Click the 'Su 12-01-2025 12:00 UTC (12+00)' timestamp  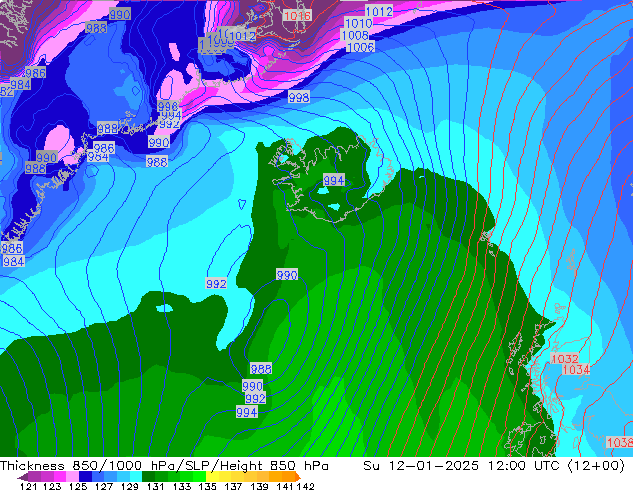(x=494, y=466)
